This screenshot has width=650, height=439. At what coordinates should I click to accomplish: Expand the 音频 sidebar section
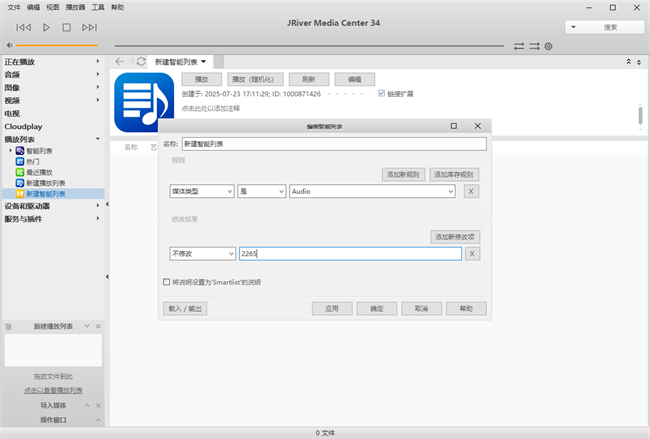pyautogui.click(x=98, y=74)
